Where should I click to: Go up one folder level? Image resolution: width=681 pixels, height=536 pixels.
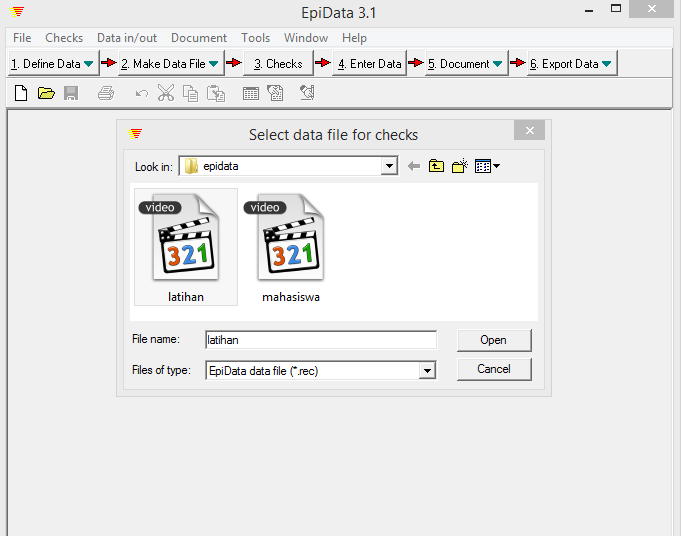click(436, 166)
